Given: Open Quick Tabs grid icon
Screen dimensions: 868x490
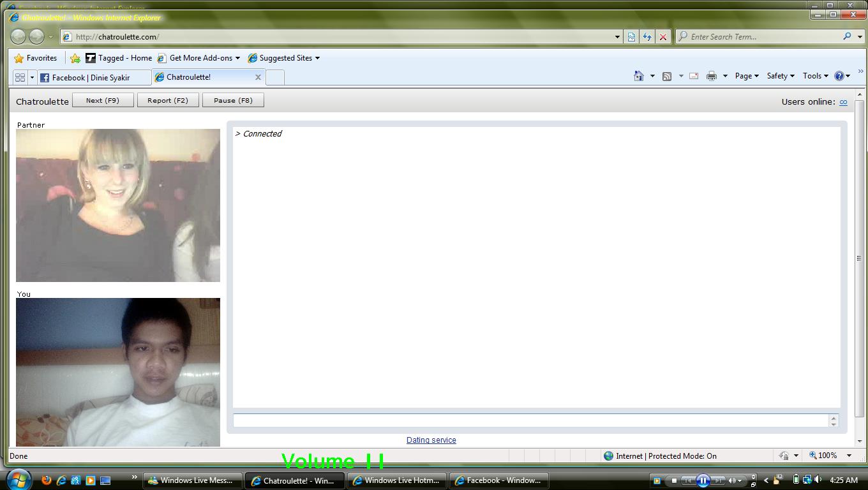Looking at the screenshot, I should click(x=20, y=77).
